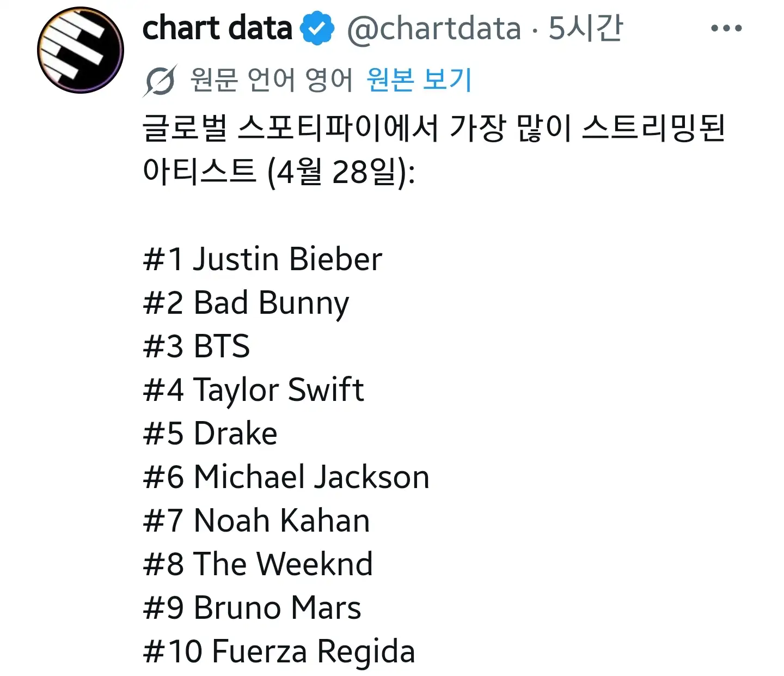The image size is (784, 676).
Task: Click the #4 Taylor Swift line
Action: click(x=254, y=390)
